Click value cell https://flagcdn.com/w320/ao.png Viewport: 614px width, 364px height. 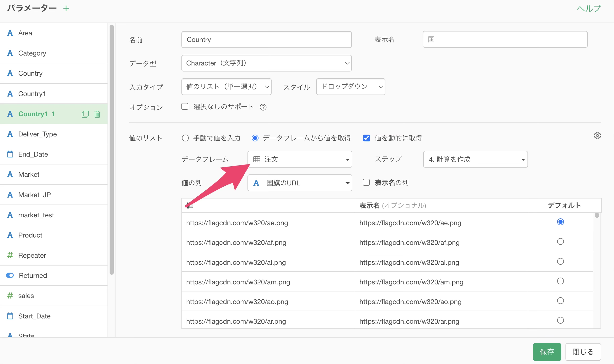coord(268,301)
